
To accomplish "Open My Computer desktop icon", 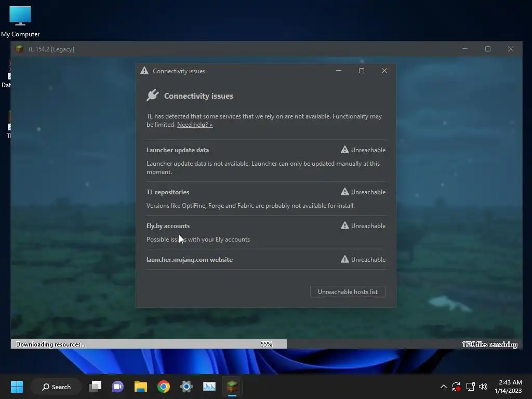I will tap(20, 22).
